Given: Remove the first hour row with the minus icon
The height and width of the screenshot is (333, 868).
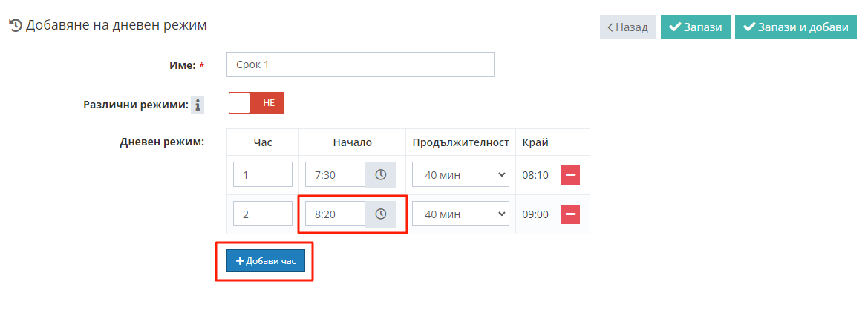Looking at the screenshot, I should pyautogui.click(x=570, y=175).
